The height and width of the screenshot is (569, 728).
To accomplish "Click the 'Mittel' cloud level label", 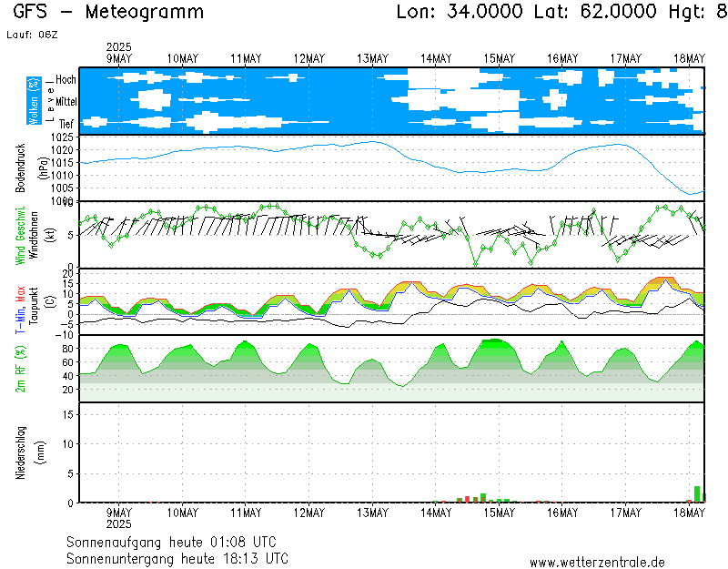I will pos(66,101).
